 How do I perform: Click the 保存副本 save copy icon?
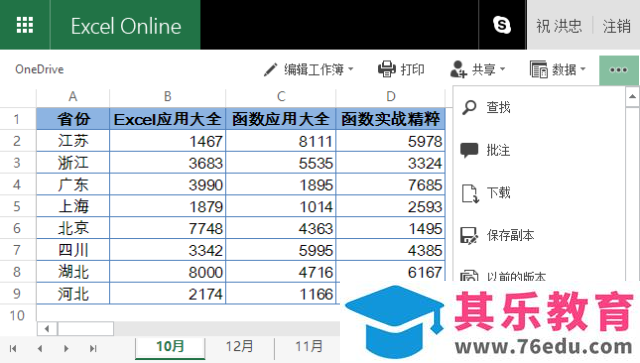point(469,236)
